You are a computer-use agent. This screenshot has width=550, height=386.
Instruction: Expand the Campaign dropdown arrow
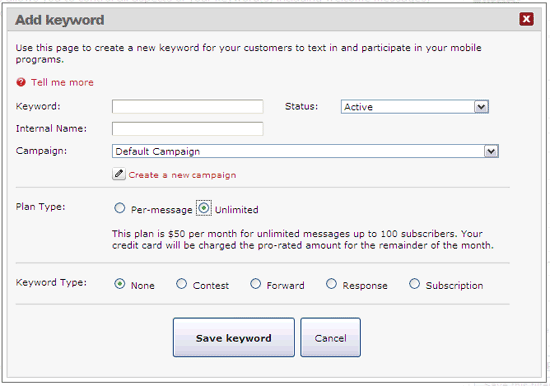491,151
